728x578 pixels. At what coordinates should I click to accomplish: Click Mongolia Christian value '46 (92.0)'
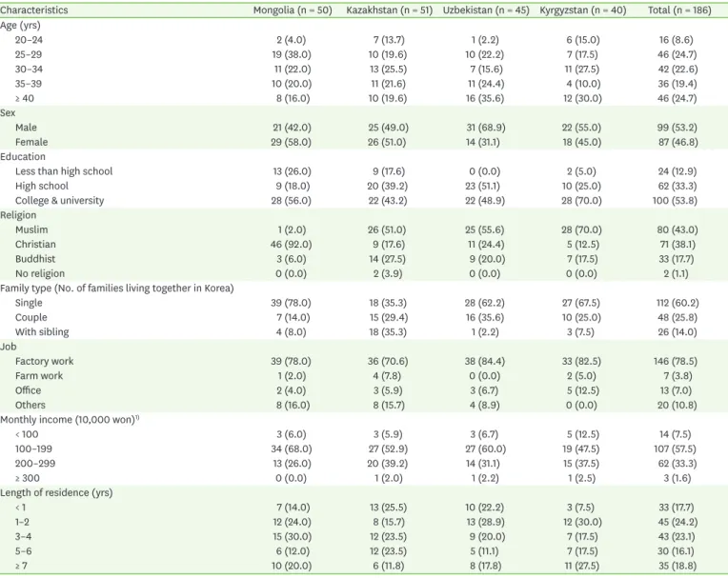pyautogui.click(x=292, y=245)
